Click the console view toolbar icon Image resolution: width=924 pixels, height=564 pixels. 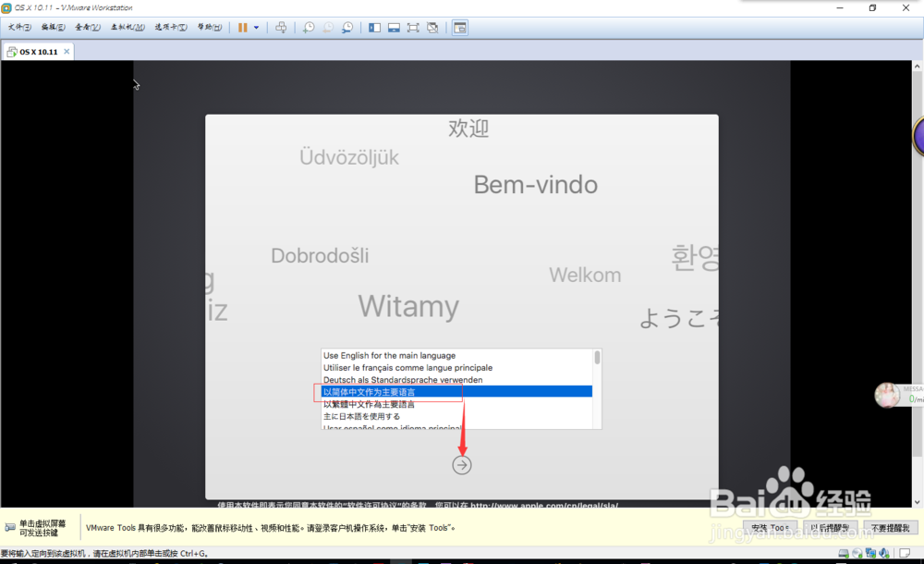tap(460, 28)
